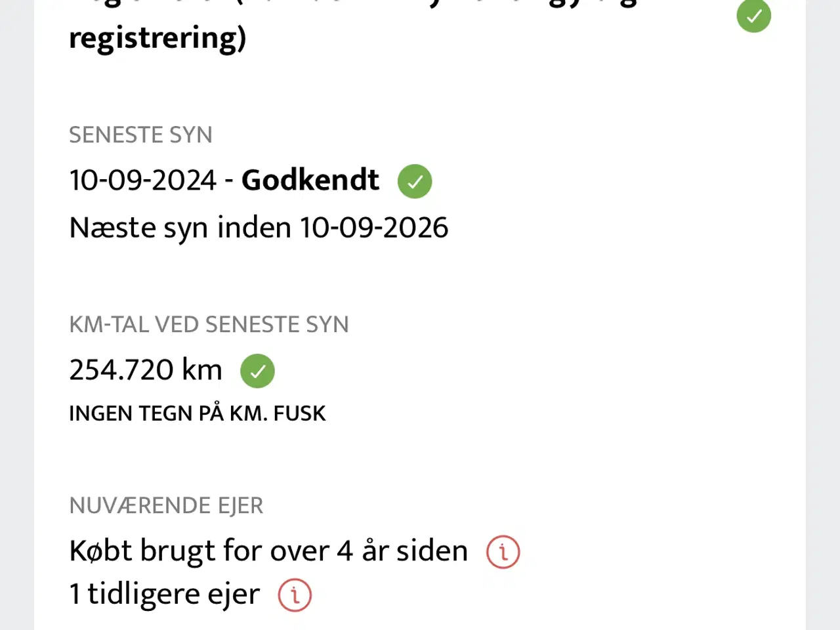The image size is (840, 630).
Task: Click the word ejer after 1 tidligere
Action: coord(234,595)
